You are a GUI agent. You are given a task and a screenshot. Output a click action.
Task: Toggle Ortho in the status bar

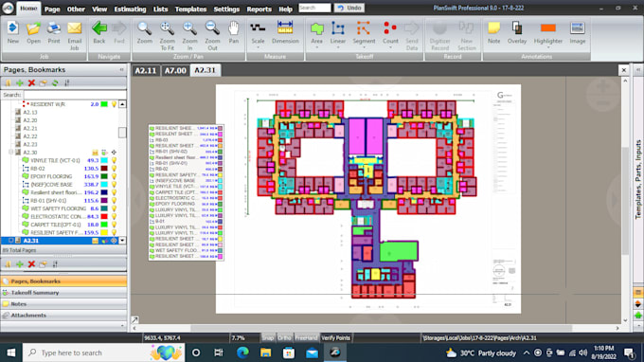(284, 337)
